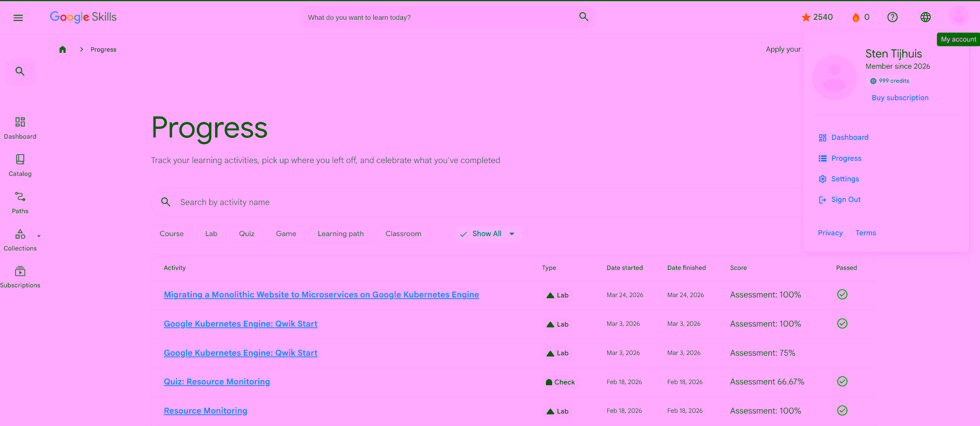Click the Type column header
Viewport: 980px width, 426px height.
(x=549, y=268)
